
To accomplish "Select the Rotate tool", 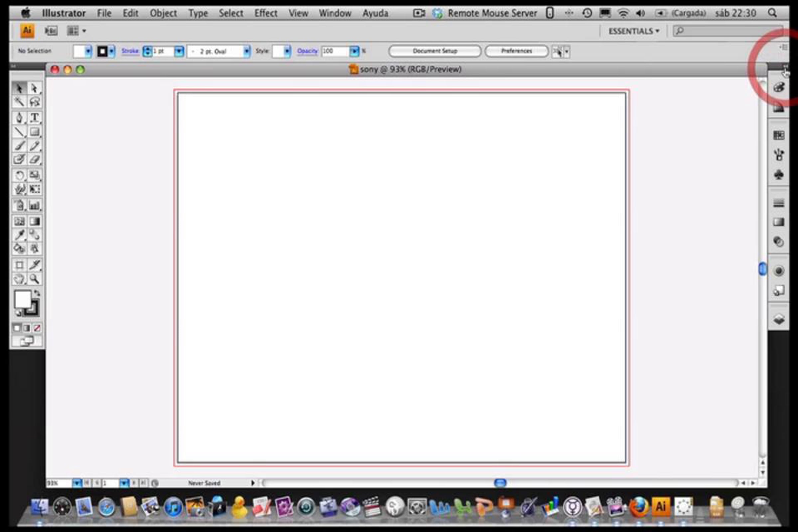I will tap(19, 175).
